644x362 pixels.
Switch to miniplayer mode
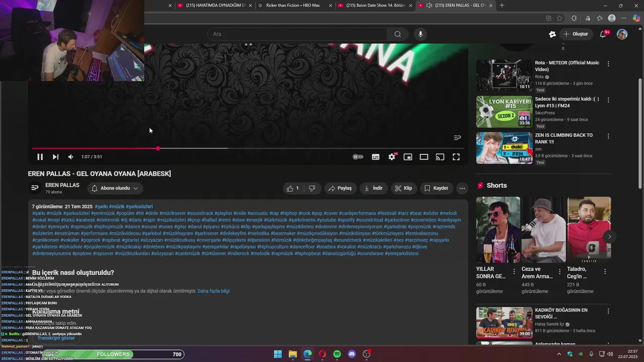(408, 157)
